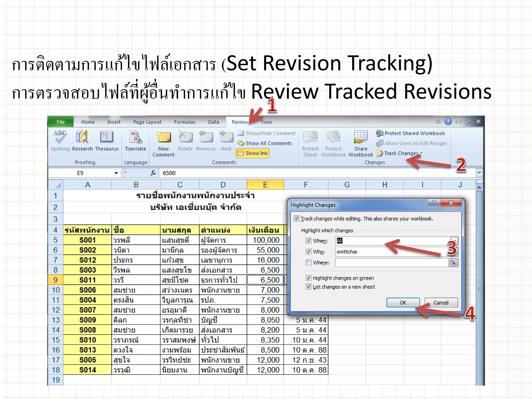Click the Highlight Changes dialog help button
Image resolution: width=532 pixels, height=399 pixels.
[x=434, y=203]
